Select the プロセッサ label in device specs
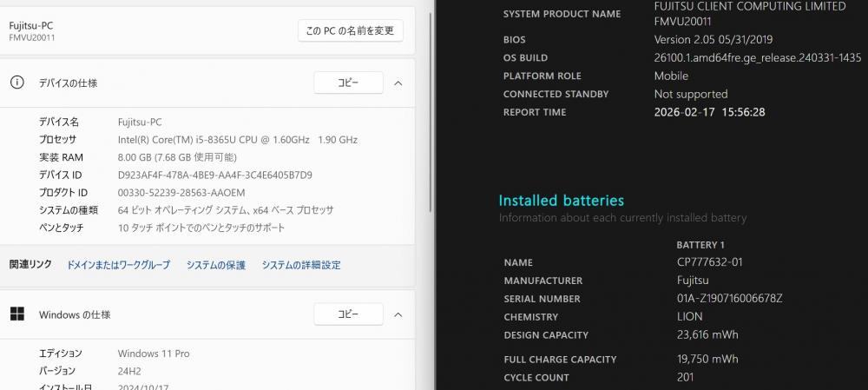Viewport: 868px width, 390px height. (57, 140)
